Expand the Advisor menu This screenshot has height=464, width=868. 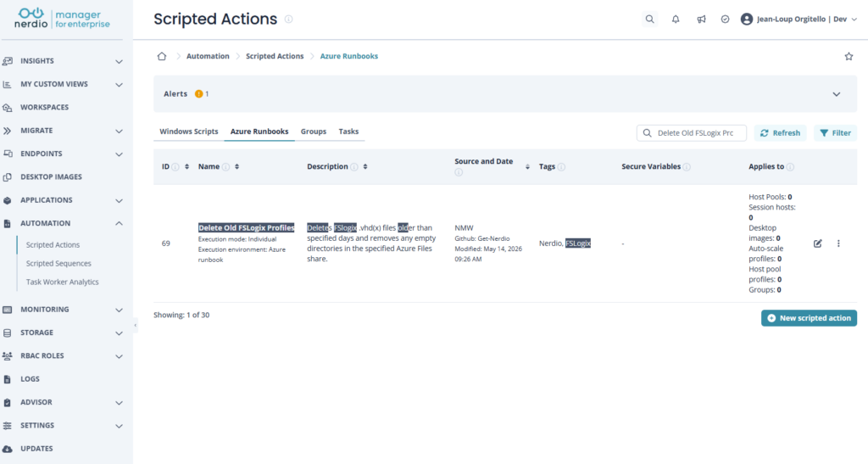coord(119,403)
